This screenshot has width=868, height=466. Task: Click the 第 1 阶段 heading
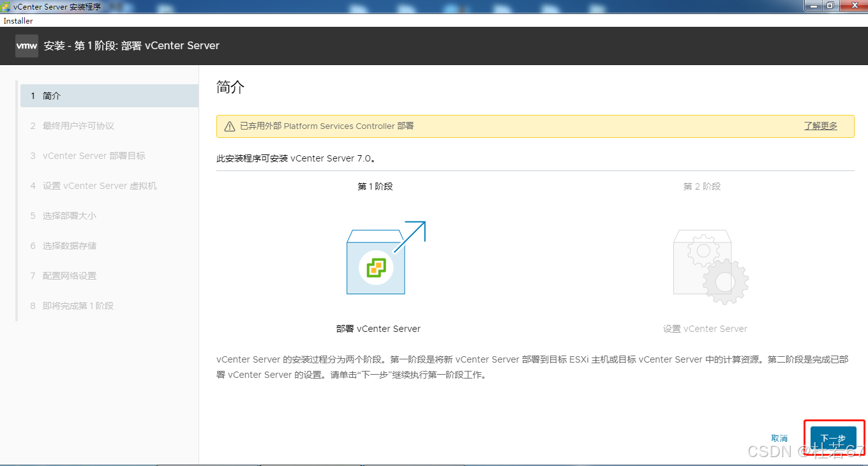[375, 186]
